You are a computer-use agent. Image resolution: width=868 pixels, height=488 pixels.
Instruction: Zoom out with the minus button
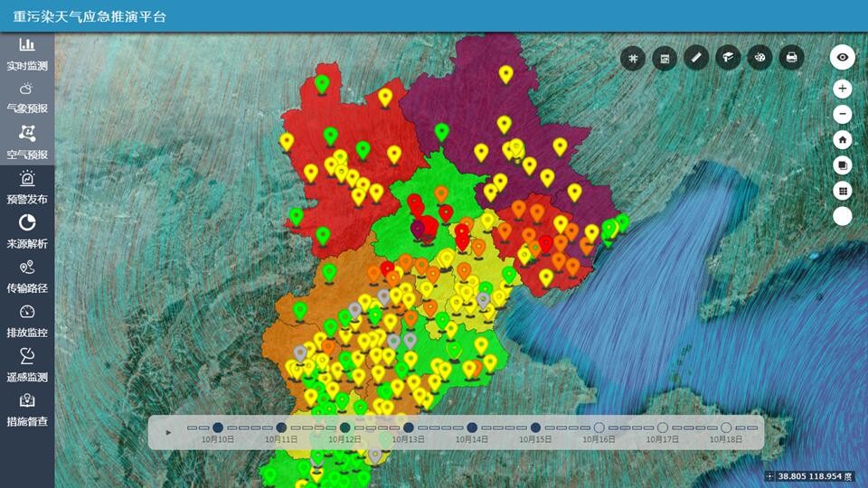(x=843, y=114)
